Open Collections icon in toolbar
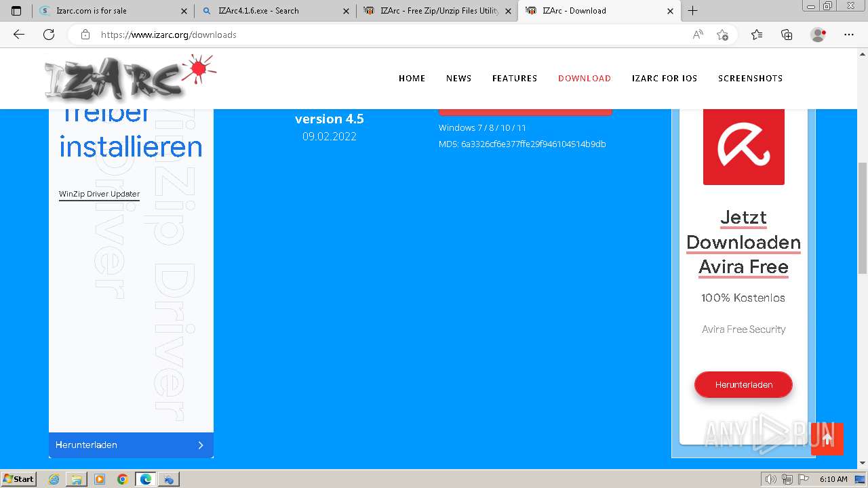This screenshot has height=488, width=868. point(787,35)
